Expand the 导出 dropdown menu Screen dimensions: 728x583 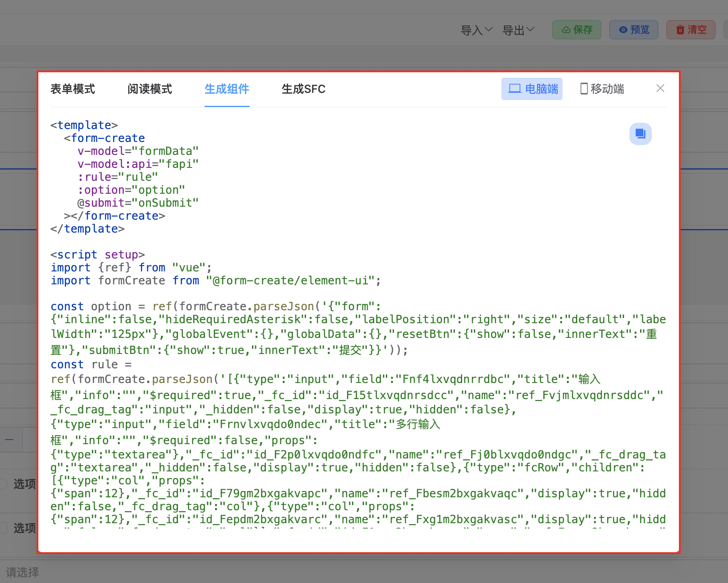(x=518, y=30)
